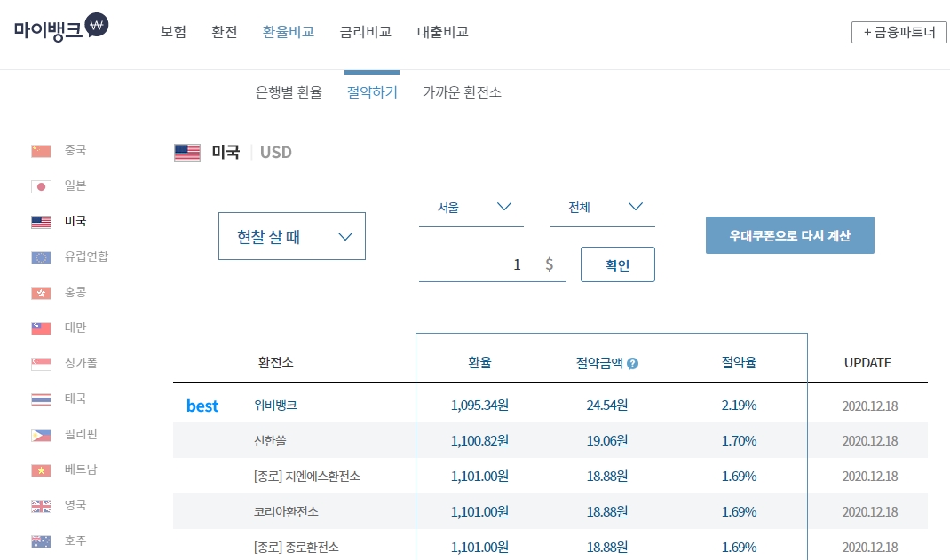Image resolution: width=950 pixels, height=560 pixels.
Task: Open the 현찰 살 때 dropdown
Action: [292, 236]
